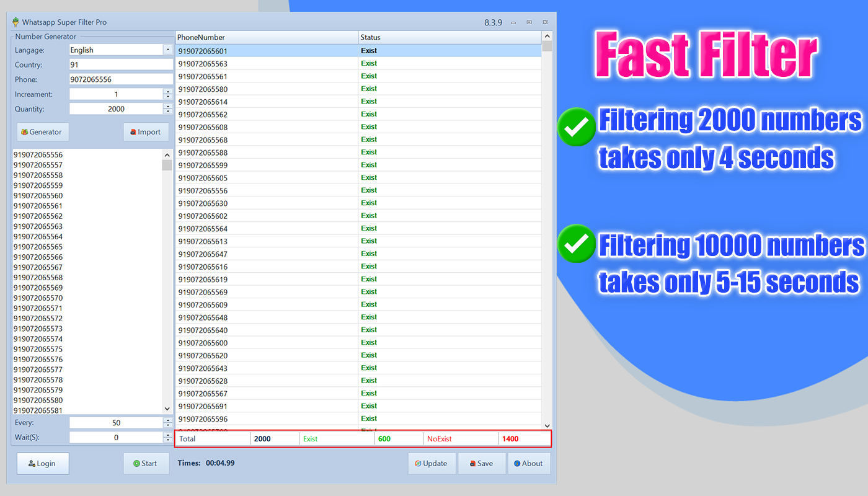Screen dimensions: 868x496
Task: Select row 919072065563 in results table
Action: [358, 63]
